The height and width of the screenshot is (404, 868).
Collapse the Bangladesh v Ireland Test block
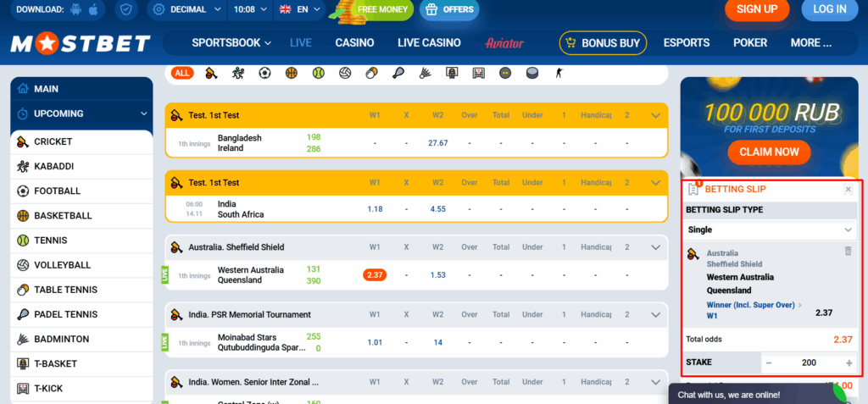pos(656,116)
